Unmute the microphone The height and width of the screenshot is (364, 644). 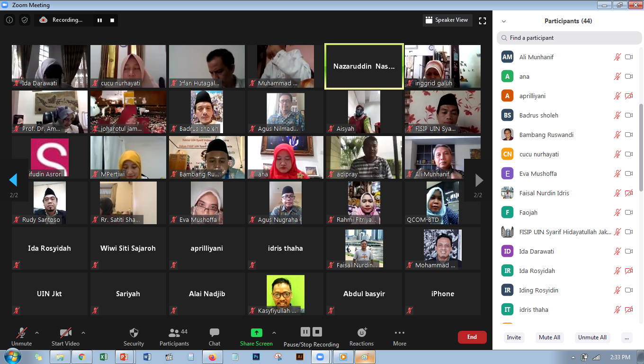[x=22, y=333]
